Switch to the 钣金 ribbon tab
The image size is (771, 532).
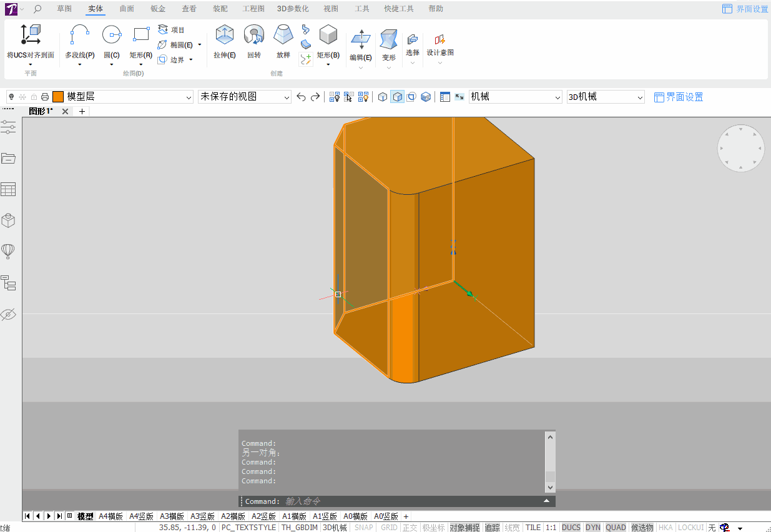click(x=158, y=9)
